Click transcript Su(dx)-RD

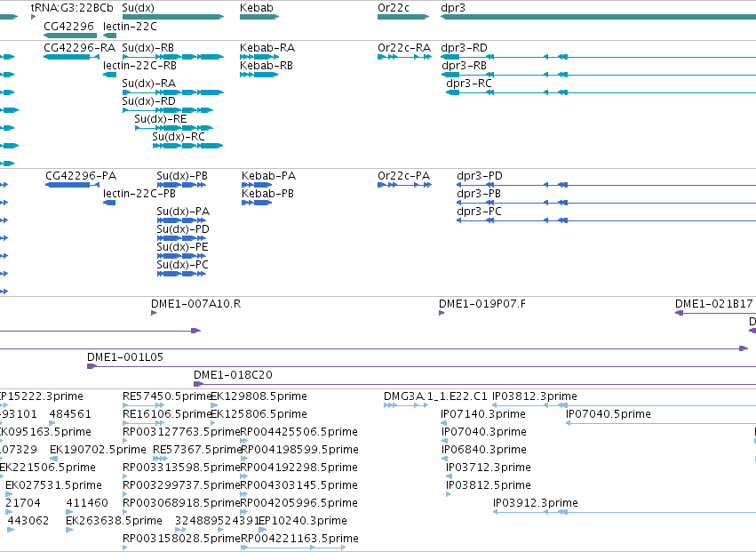(149, 101)
